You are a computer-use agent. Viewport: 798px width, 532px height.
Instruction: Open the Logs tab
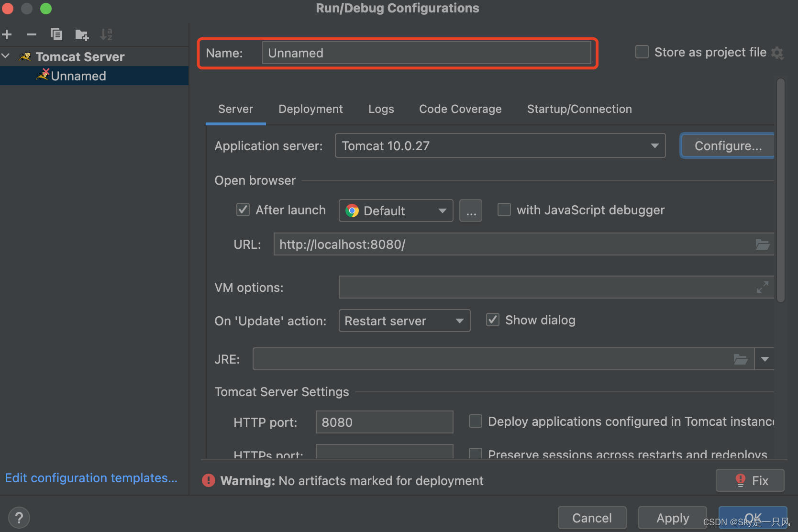(x=381, y=109)
